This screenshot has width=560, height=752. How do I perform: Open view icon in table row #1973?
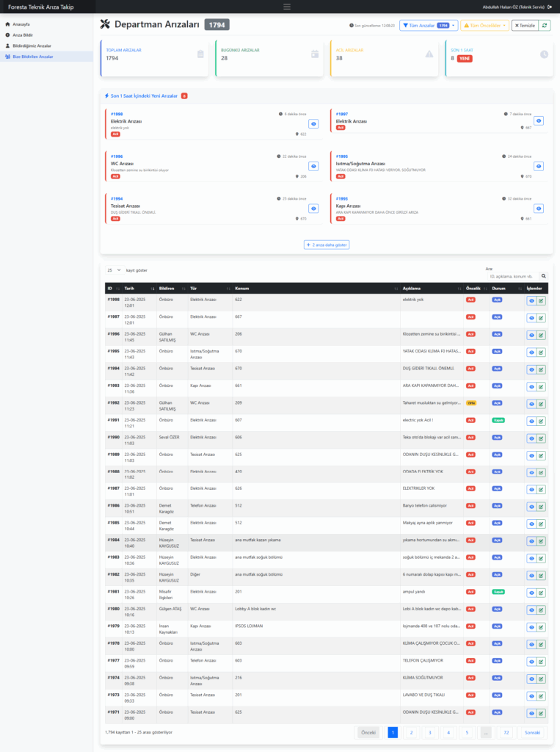531,696
